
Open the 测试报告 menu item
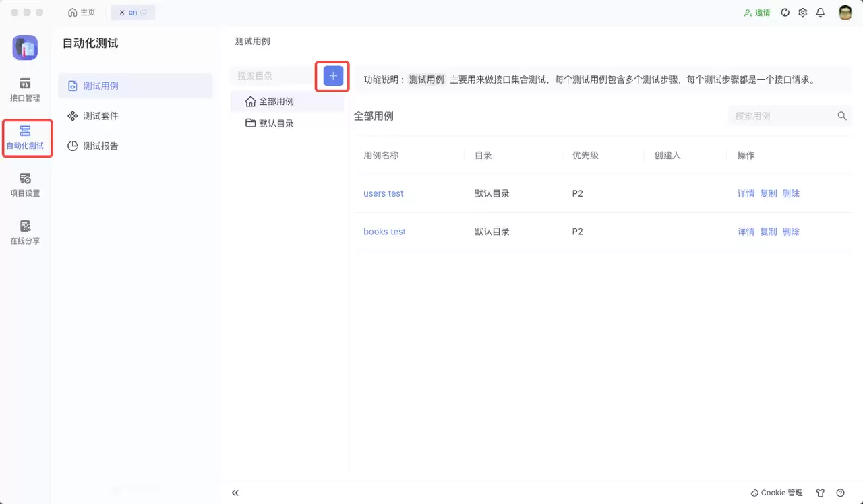pyautogui.click(x=135, y=146)
